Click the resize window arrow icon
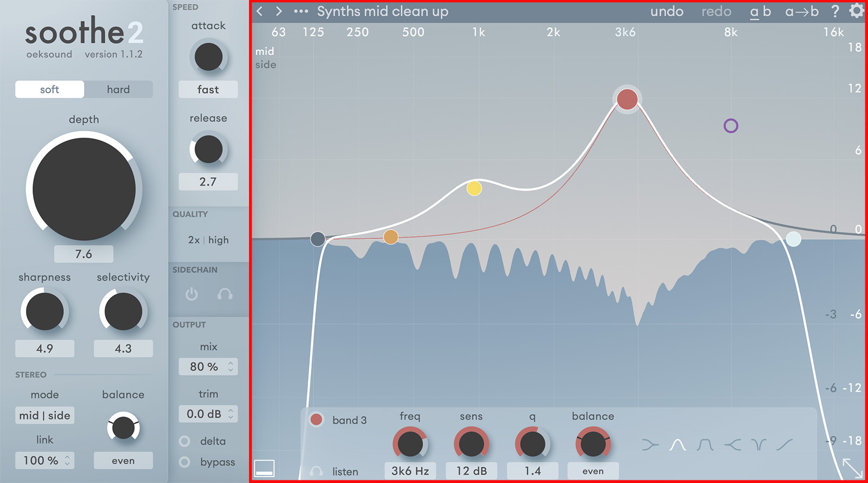Viewport: 868px width, 483px height. (853, 468)
